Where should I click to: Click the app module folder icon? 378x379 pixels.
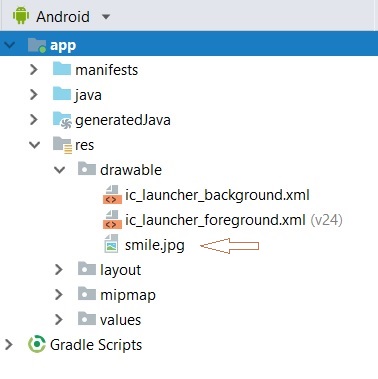[37, 45]
